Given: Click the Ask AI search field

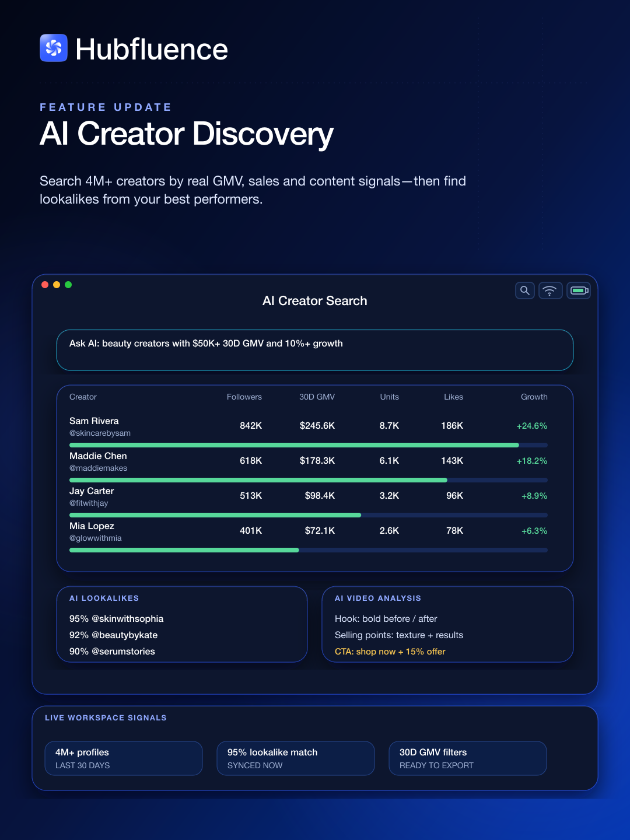Looking at the screenshot, I should pyautogui.click(x=315, y=350).
